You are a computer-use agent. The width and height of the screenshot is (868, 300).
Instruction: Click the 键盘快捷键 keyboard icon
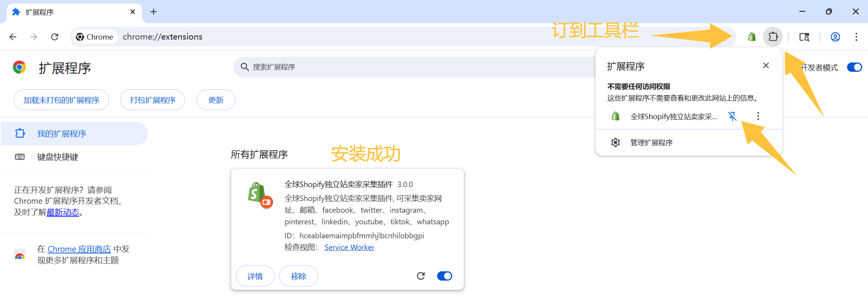click(20, 157)
